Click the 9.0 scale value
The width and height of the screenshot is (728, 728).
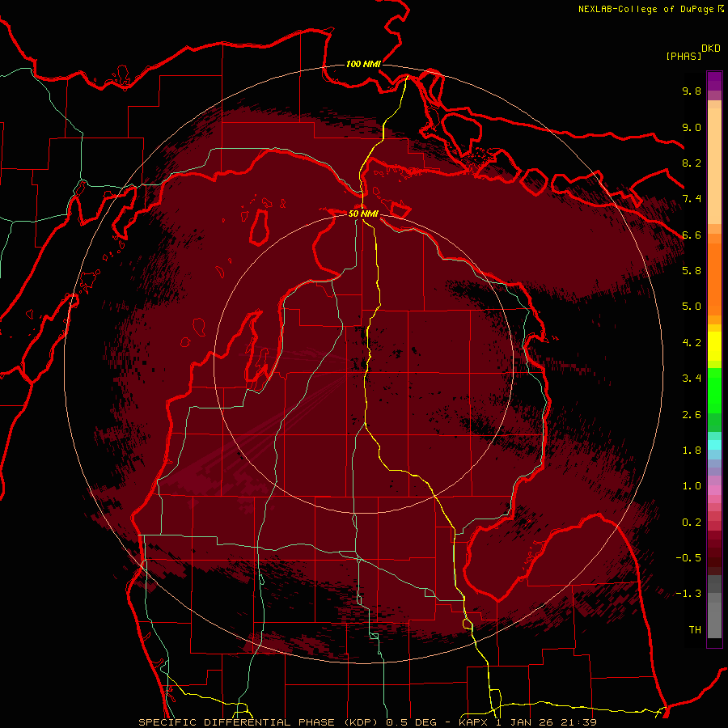[x=692, y=127]
